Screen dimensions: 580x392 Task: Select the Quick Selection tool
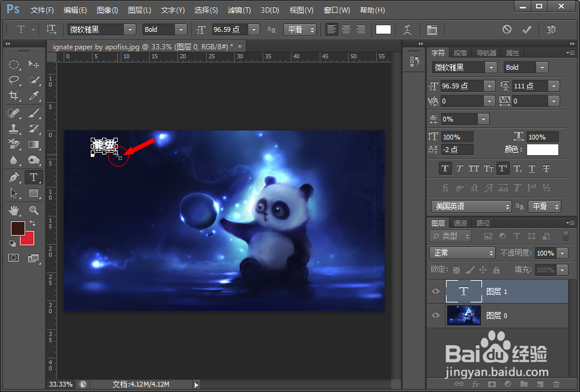coord(34,79)
